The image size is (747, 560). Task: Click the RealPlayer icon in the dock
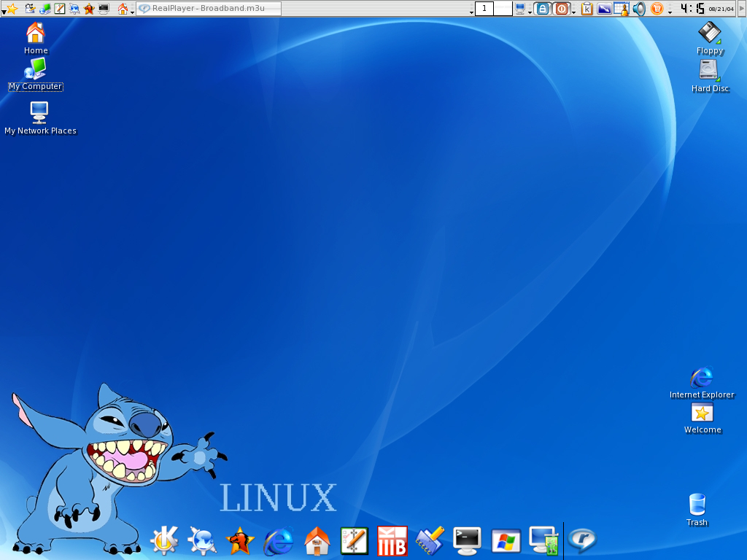coord(582,540)
